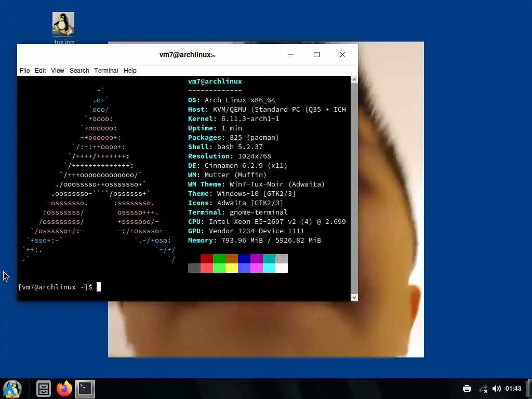This screenshot has width=532, height=399.
Task: Open the Search menu
Action: [79, 71]
